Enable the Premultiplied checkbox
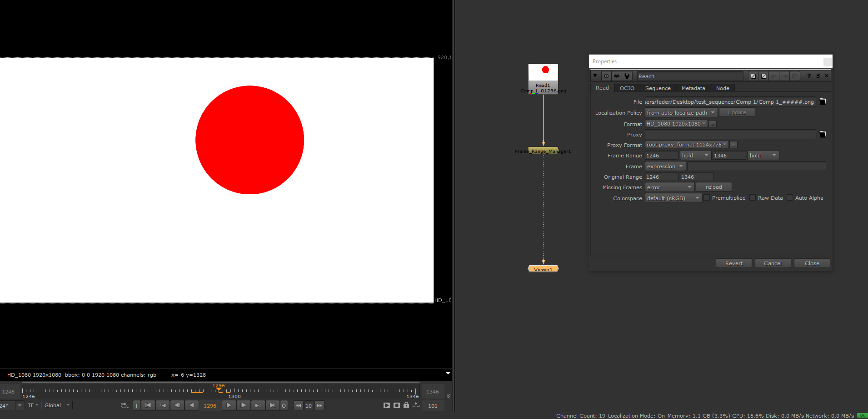Screen dimensions: 868x419 [x=706, y=197]
